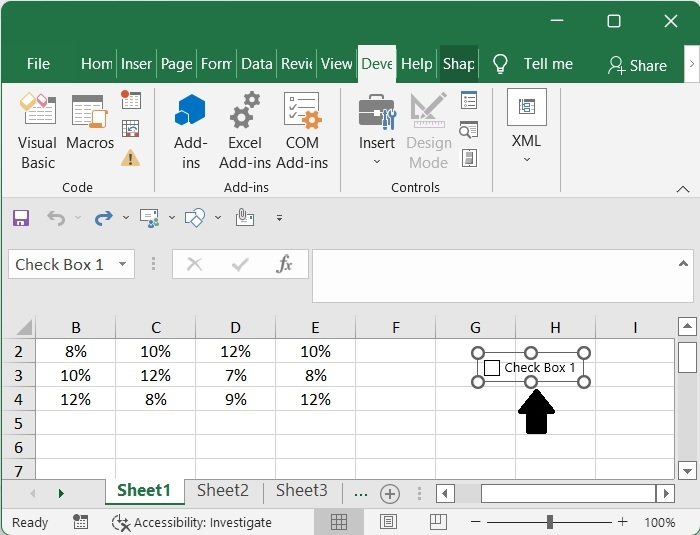Switch to Page Break Preview
This screenshot has height=535, width=700.
(x=438, y=522)
